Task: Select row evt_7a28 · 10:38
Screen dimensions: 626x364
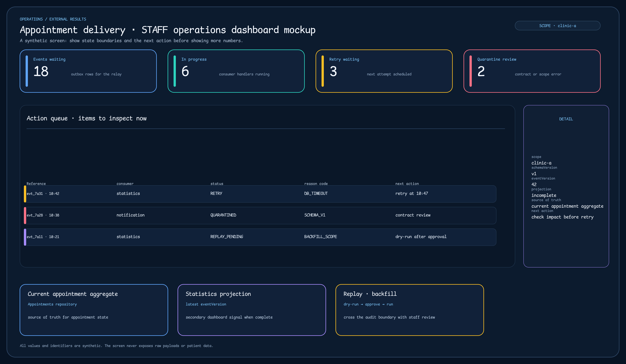Action: [260, 216]
